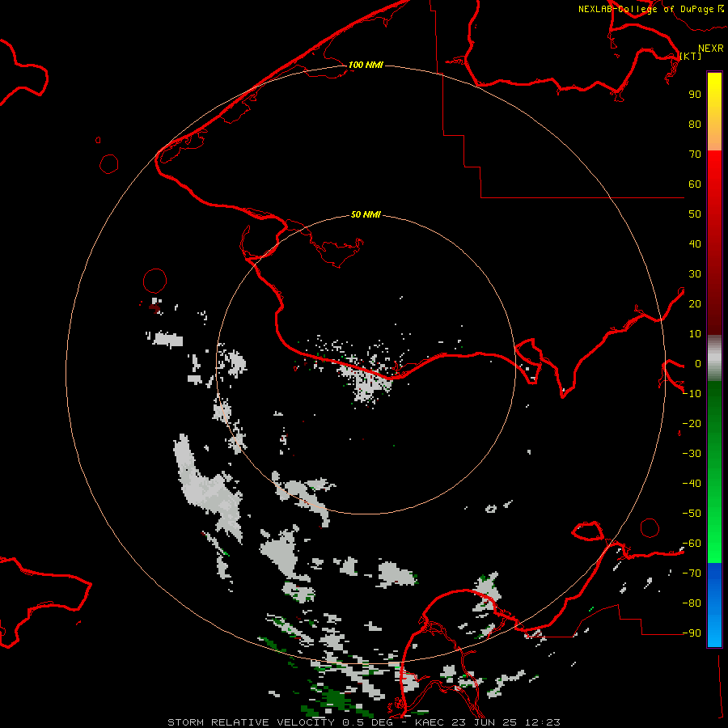The image size is (728, 728).
Task: Click the "NEXLAB-College of DuPage" credit text
Action: point(645,9)
